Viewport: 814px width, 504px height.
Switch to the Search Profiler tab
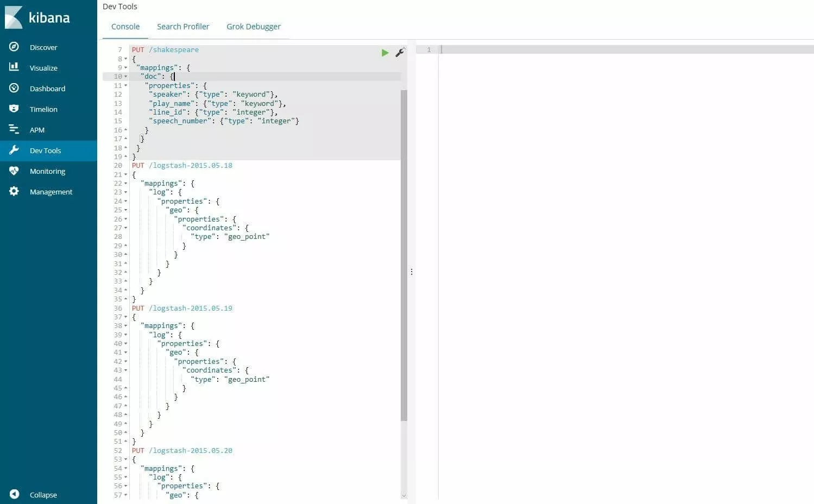click(x=182, y=27)
